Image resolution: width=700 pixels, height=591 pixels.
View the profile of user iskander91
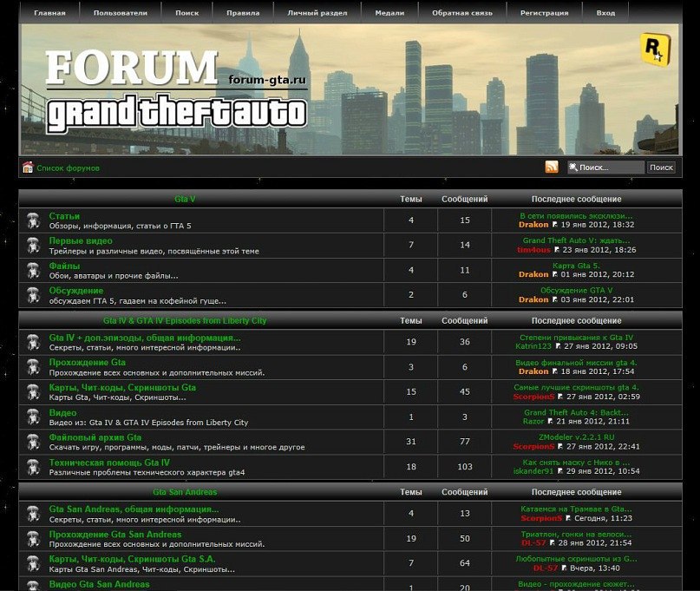point(533,471)
